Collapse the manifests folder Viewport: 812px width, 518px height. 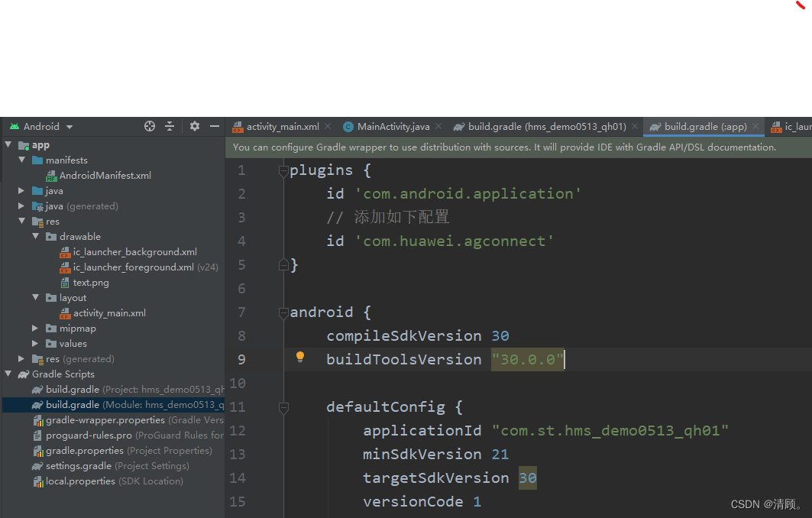(x=21, y=160)
